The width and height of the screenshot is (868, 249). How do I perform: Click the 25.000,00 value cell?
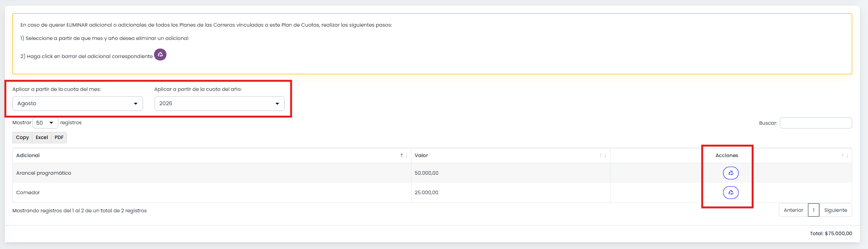click(x=510, y=192)
